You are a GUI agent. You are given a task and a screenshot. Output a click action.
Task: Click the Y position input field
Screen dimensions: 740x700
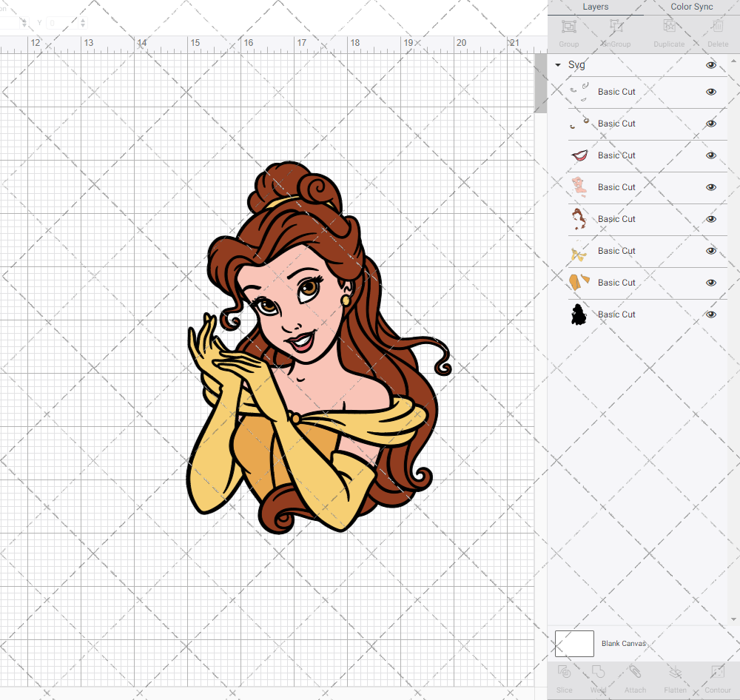[62, 23]
